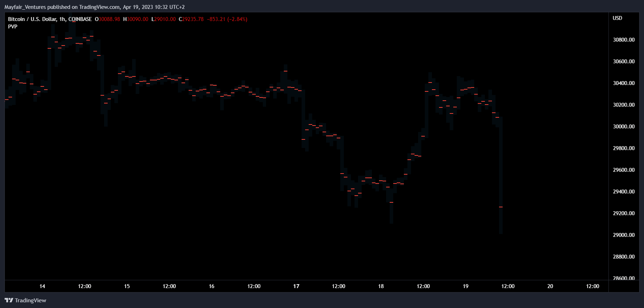Viewport: 644px width, 308px height.
Task: Click the date label 18 on time axis
Action: tap(381, 286)
